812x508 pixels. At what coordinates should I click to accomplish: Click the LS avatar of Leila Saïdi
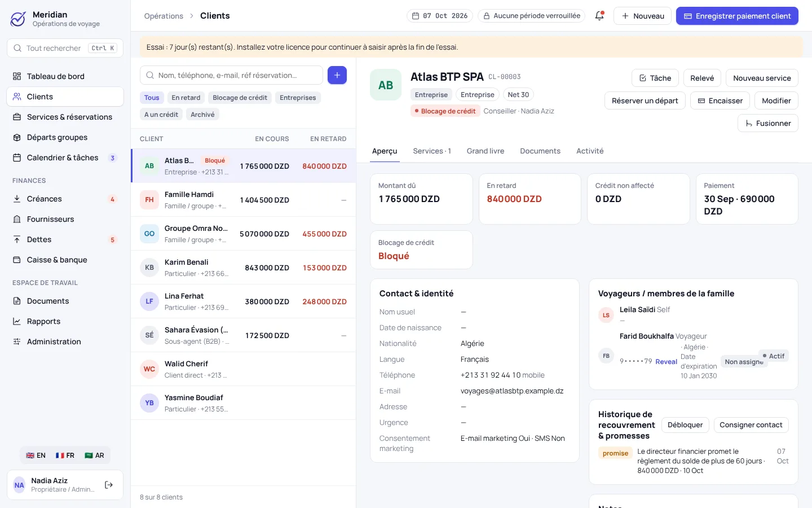tap(606, 315)
